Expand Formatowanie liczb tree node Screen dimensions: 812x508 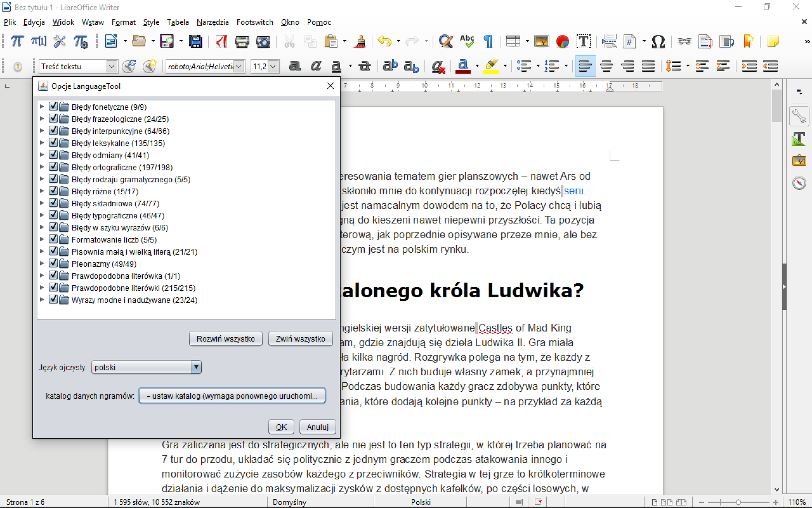(x=42, y=239)
